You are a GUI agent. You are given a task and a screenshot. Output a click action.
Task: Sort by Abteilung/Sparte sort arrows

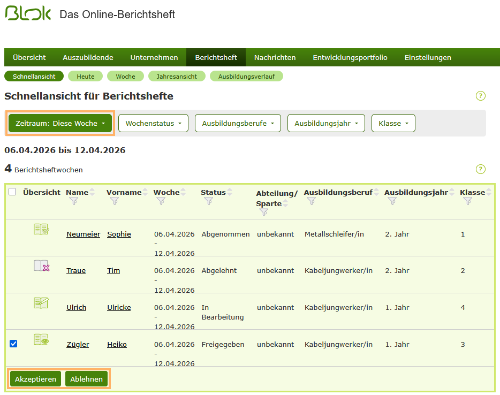pos(286,203)
